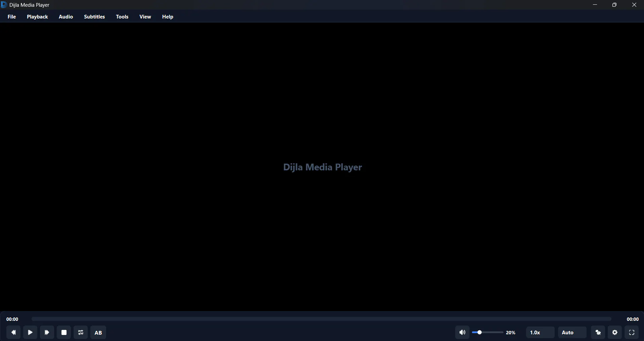Viewport: 644px width, 341px height.
Task: Close the Dijla Media Player window
Action: click(x=634, y=5)
